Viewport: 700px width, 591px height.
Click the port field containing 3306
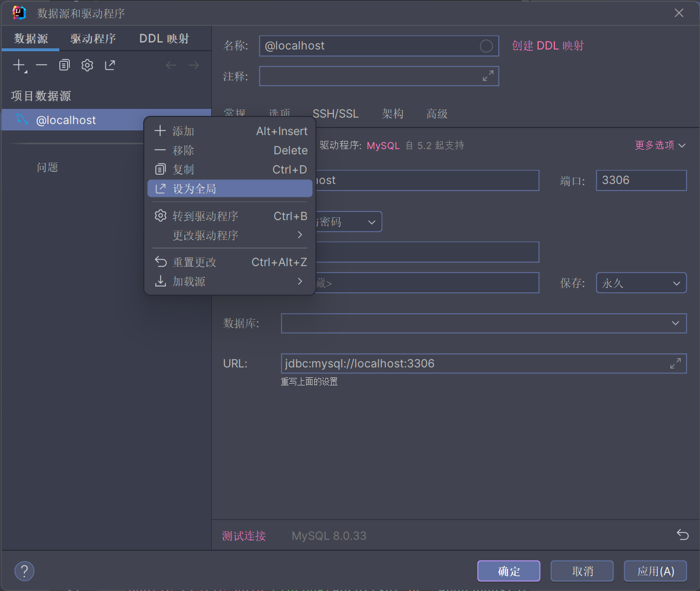coord(641,180)
